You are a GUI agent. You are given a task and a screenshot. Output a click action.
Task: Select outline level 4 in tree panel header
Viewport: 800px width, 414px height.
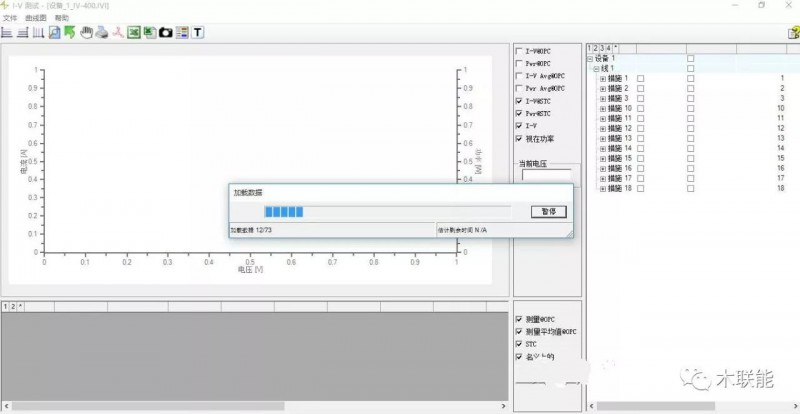click(608, 48)
